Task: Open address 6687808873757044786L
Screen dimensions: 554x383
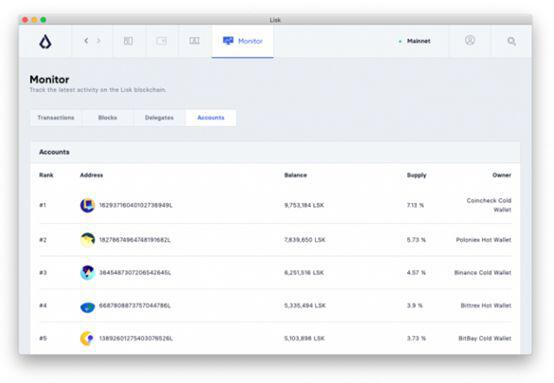Action: (135, 306)
